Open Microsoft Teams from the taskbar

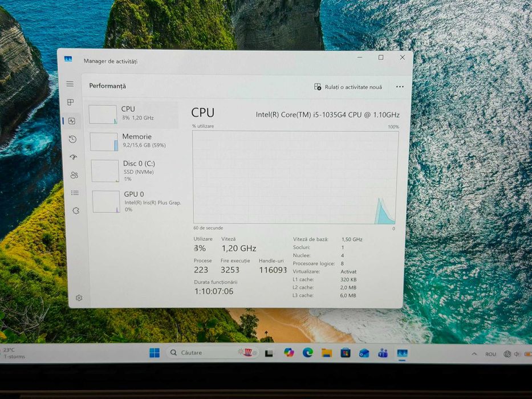click(x=383, y=353)
